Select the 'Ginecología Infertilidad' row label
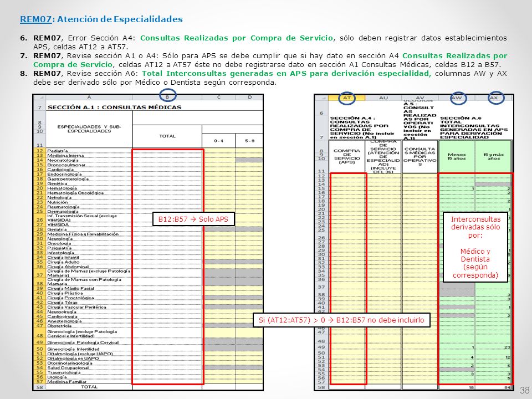The height and width of the screenshot is (399, 532). coord(73,349)
